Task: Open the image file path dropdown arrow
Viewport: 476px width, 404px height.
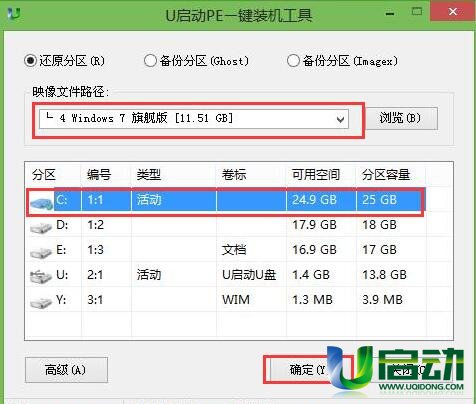Action: tap(340, 119)
